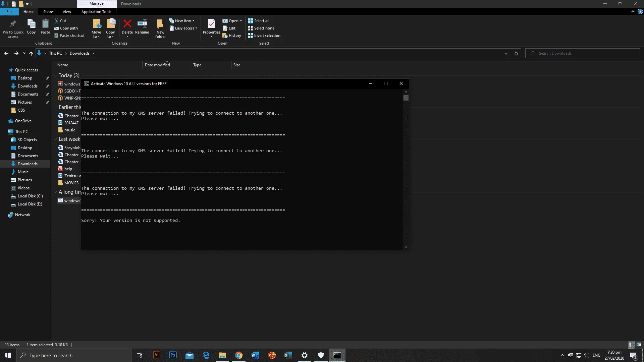644x362 pixels.
Task: Show History for the selected file
Action: click(232, 36)
